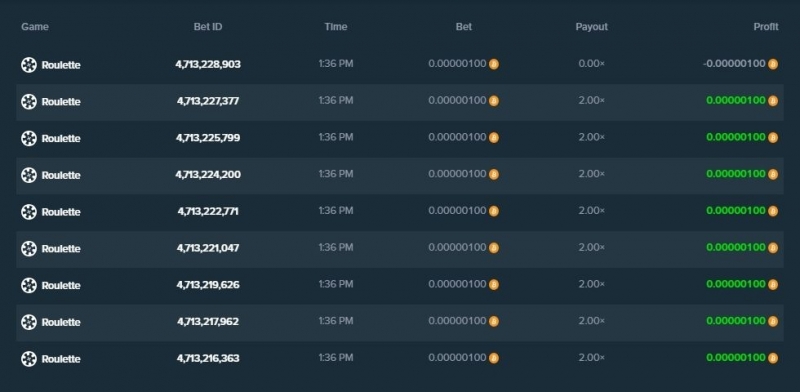Click green profit amount in row 4,713,219,626
This screenshot has height=392, width=800.
[x=736, y=284]
